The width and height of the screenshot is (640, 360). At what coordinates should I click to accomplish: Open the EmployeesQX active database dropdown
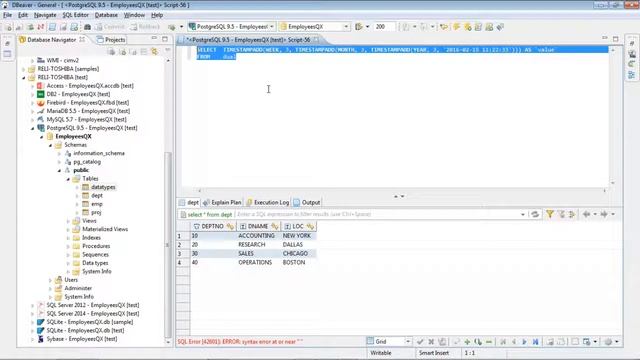(346, 27)
